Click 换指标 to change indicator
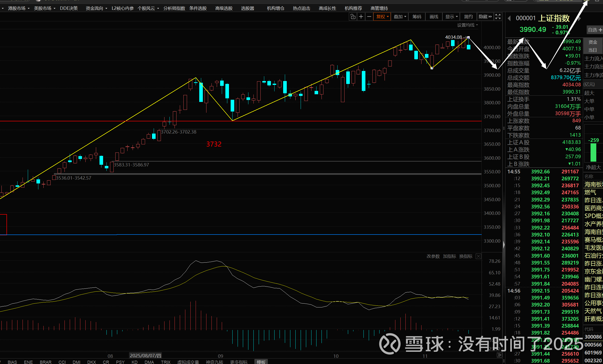603x364 pixels. (x=465, y=256)
